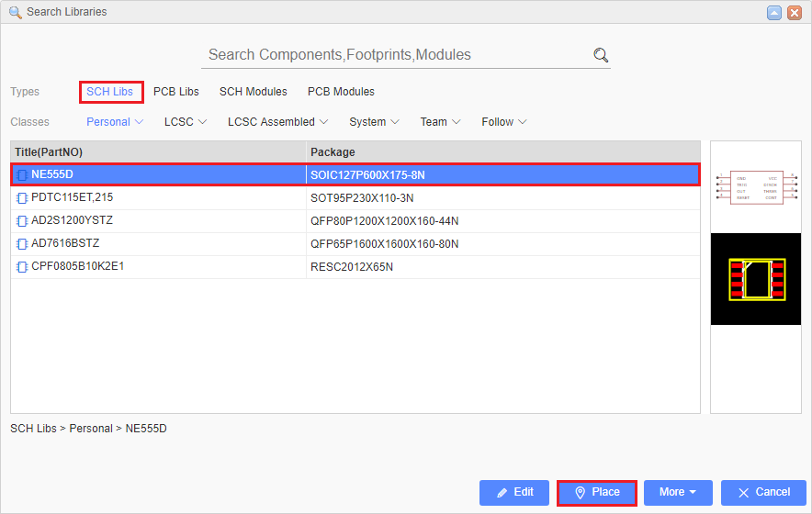Expand the LCSC class dropdown
Viewport: 812px width, 514px height.
186,122
